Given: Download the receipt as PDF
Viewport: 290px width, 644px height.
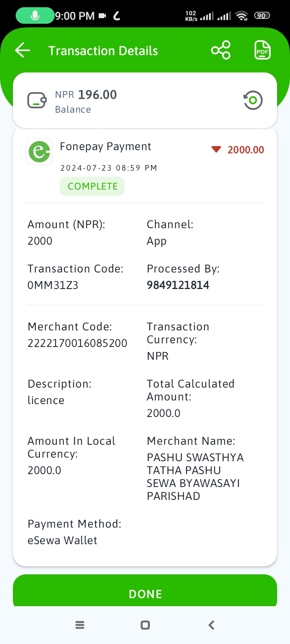Looking at the screenshot, I should pos(263,50).
